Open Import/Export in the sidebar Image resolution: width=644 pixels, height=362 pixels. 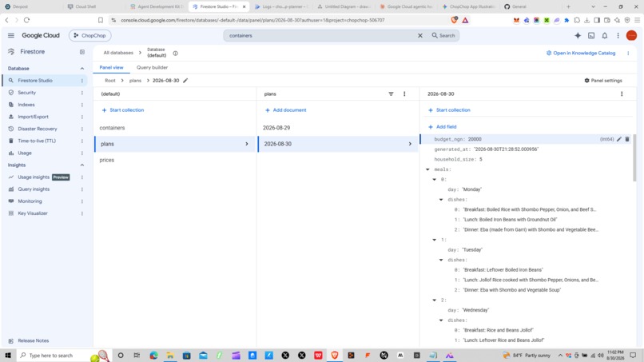click(x=33, y=117)
